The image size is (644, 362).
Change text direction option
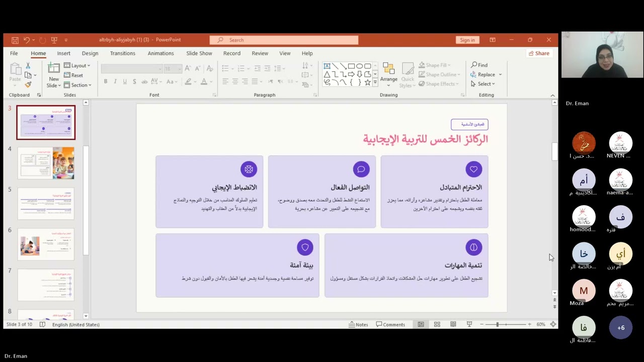tap(306, 66)
